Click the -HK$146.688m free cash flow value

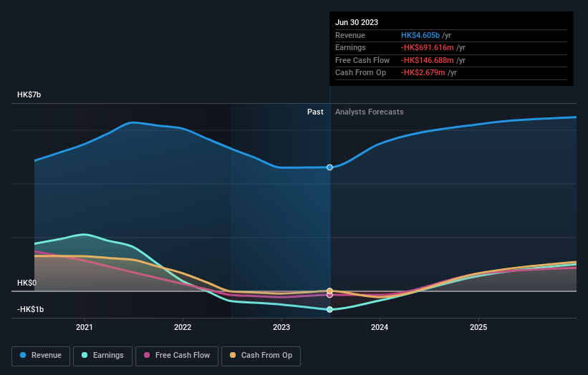point(428,60)
